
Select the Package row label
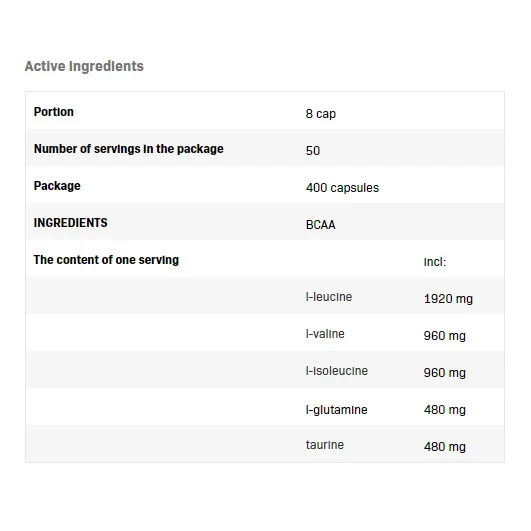pyautogui.click(x=57, y=186)
